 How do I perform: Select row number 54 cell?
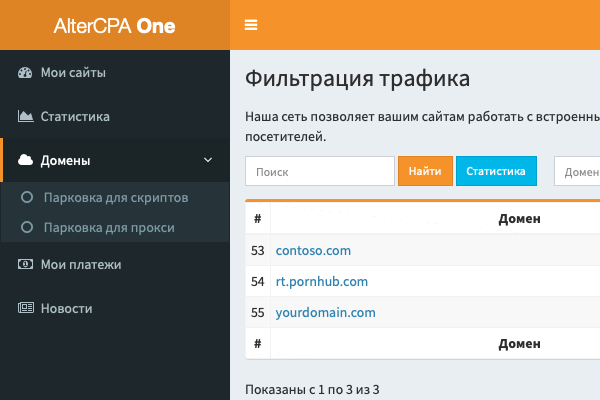click(258, 281)
